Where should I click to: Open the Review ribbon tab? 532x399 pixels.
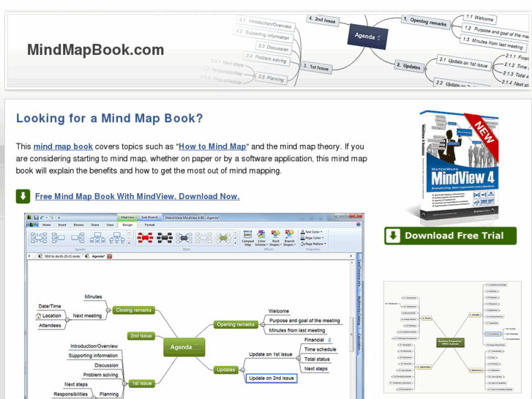78,225
